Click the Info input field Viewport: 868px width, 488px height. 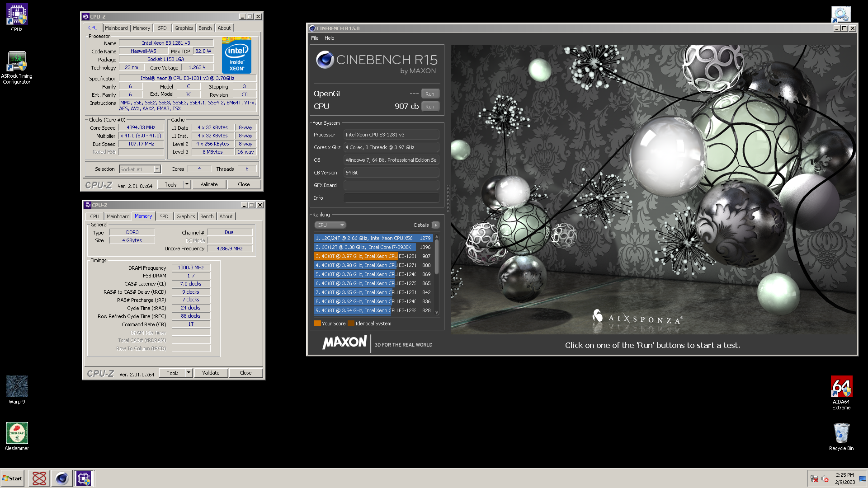tap(392, 198)
